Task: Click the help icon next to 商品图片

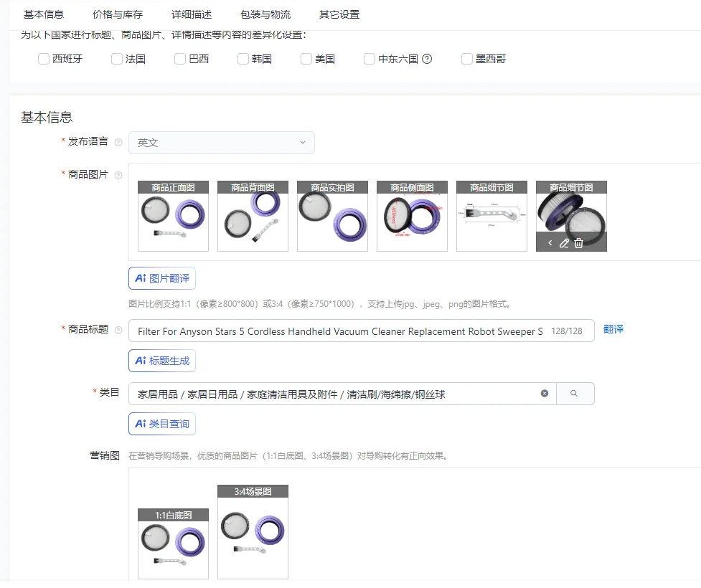Action: (x=118, y=175)
